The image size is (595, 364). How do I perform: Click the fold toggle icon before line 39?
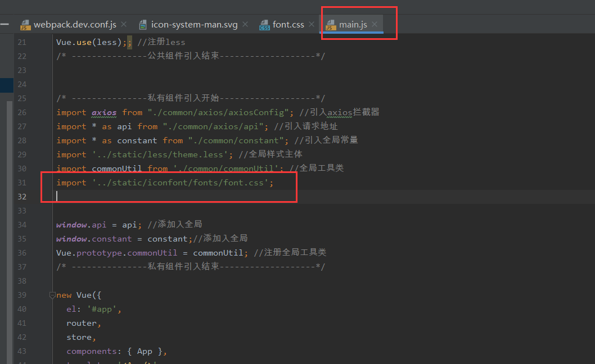click(52, 294)
